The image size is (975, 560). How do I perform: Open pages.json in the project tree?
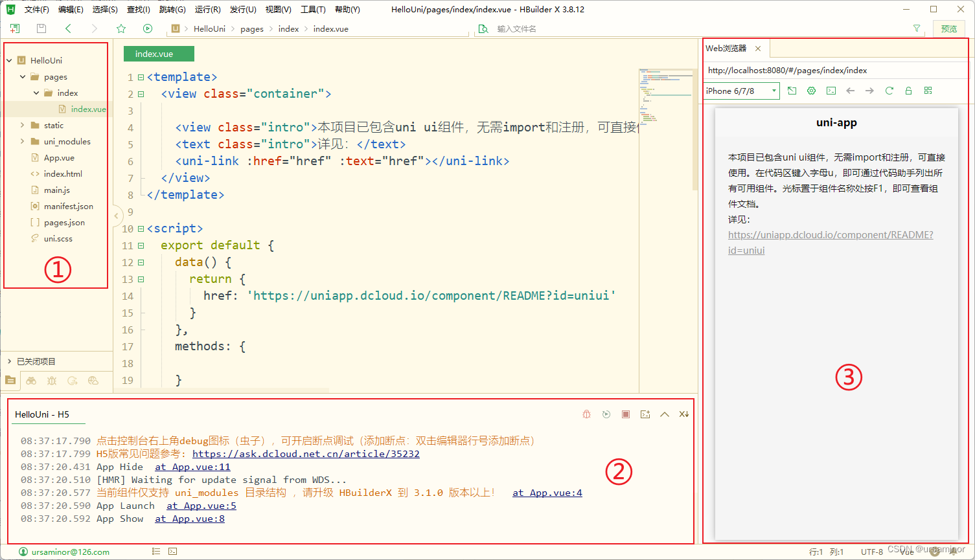coord(64,223)
